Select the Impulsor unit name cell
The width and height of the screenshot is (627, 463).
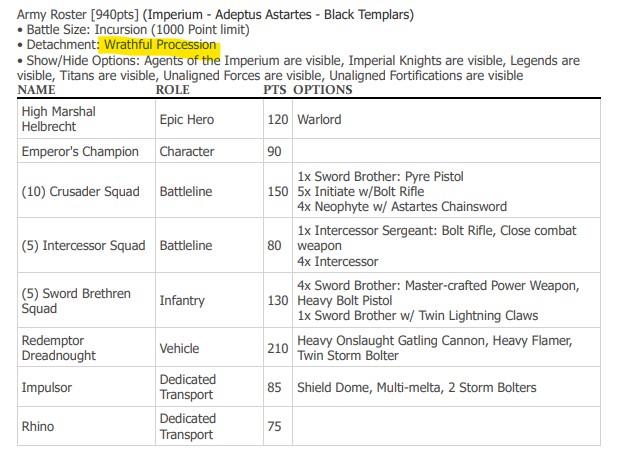[x=48, y=388]
